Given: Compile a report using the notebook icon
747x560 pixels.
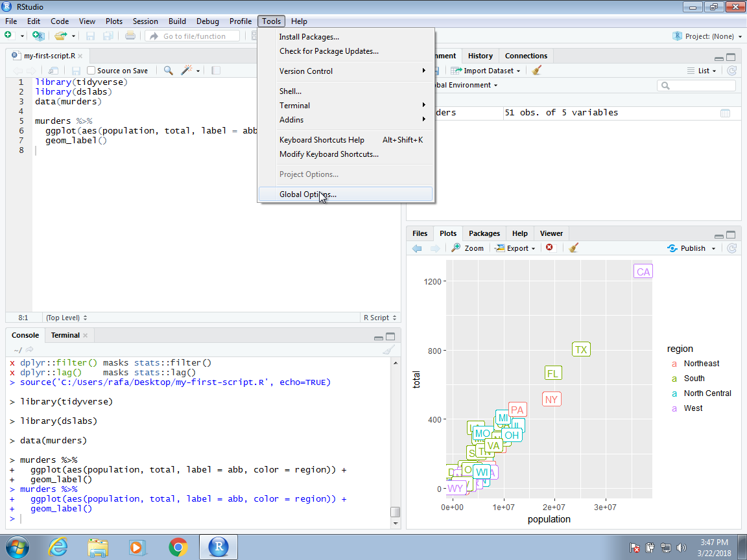Looking at the screenshot, I should coord(215,70).
